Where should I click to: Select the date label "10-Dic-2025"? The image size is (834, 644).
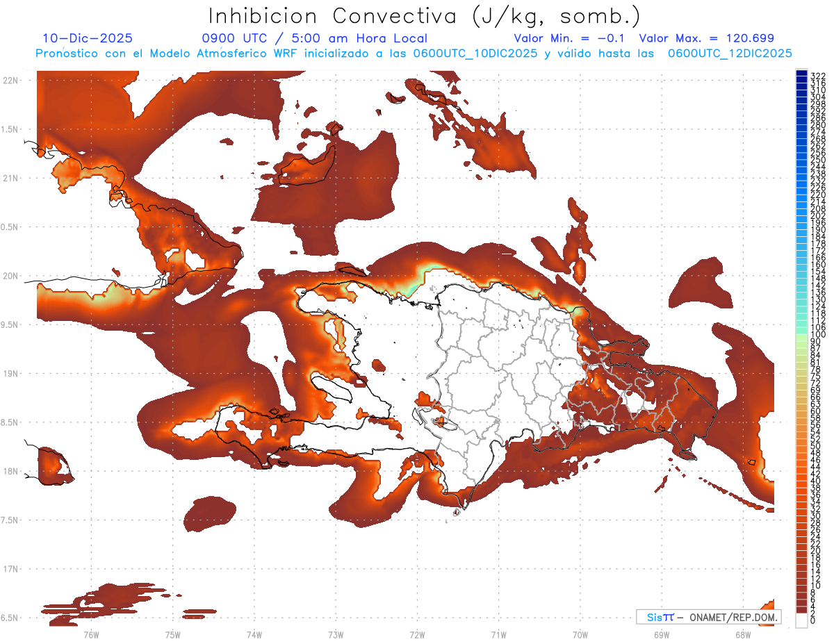point(88,38)
